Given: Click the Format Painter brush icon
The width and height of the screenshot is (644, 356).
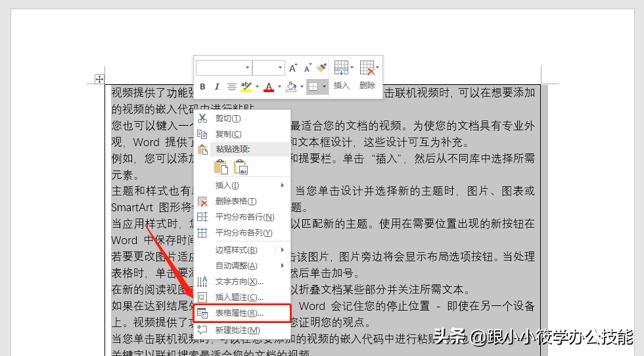Looking at the screenshot, I should pyautogui.click(x=321, y=67).
